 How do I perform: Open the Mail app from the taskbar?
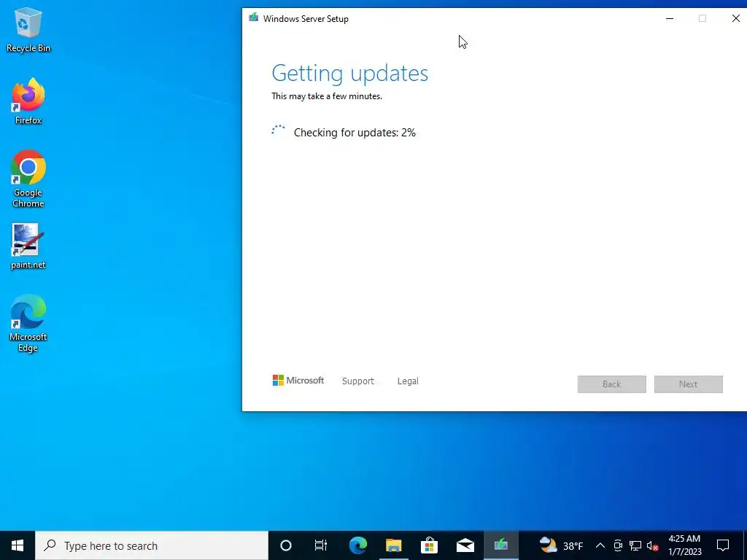tap(465, 545)
